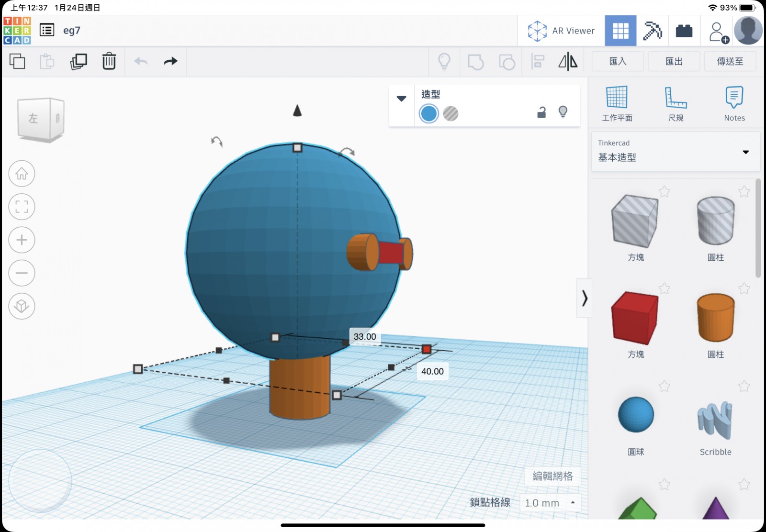Favorite the hole box with star

665,192
